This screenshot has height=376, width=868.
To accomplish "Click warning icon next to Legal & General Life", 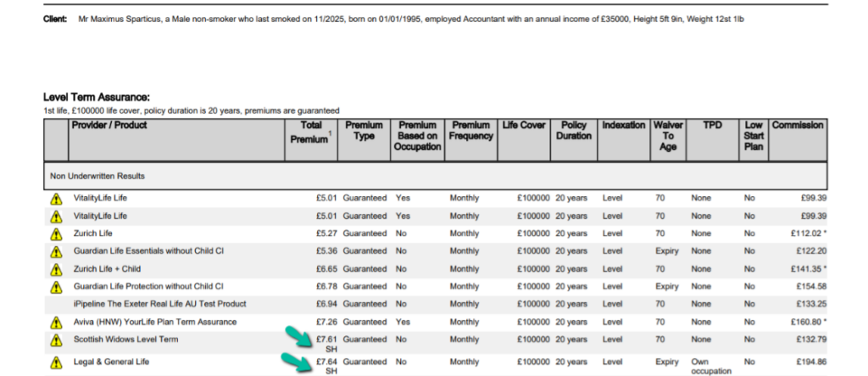I will point(56,362).
